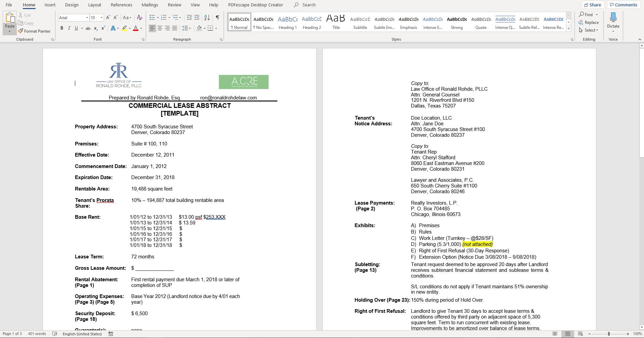This screenshot has width=644, height=338.
Task: Click the Copy command
Action: [26, 23]
